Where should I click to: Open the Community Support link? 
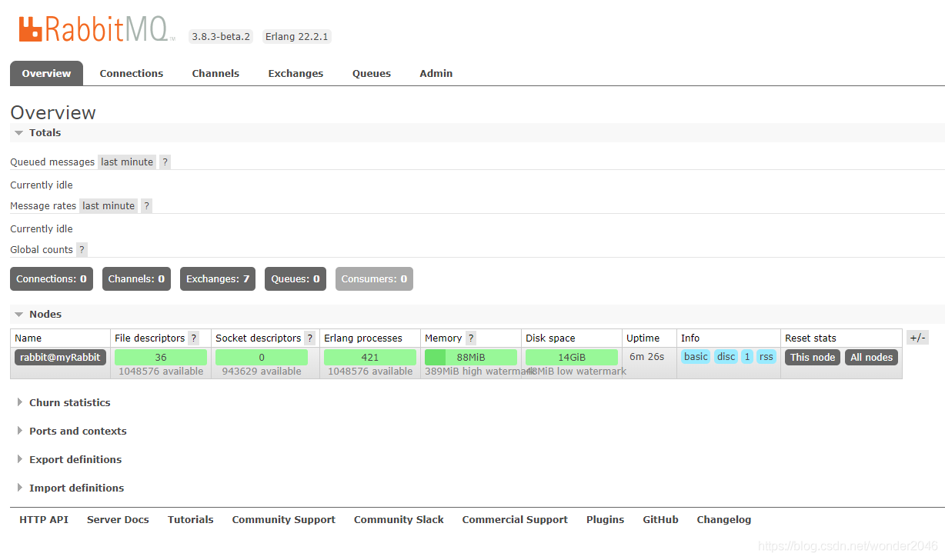coord(284,520)
